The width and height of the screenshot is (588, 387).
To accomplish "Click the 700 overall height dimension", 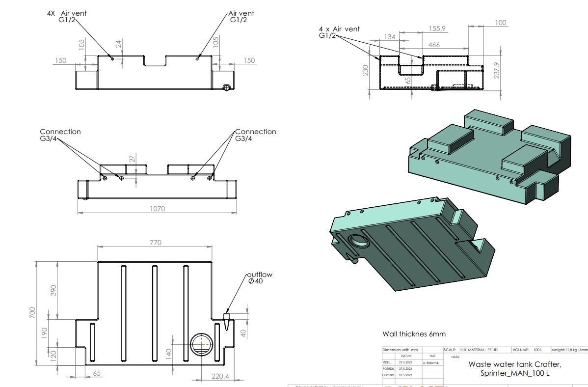I will tap(32, 313).
